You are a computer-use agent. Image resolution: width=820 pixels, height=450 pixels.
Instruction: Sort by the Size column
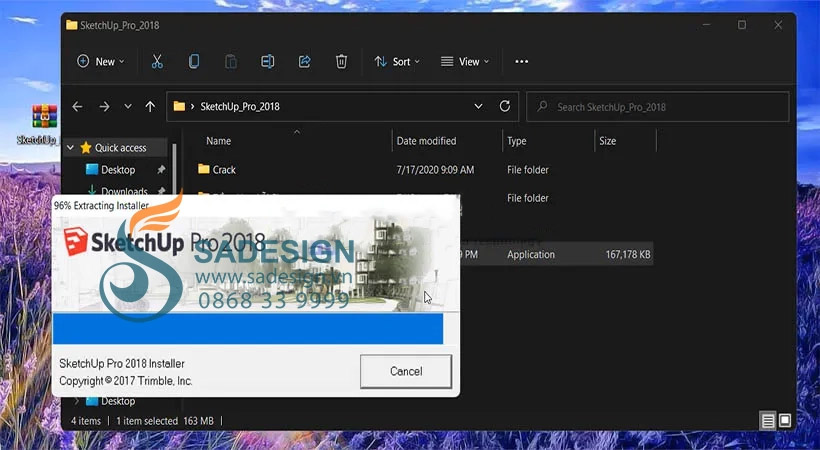point(607,141)
